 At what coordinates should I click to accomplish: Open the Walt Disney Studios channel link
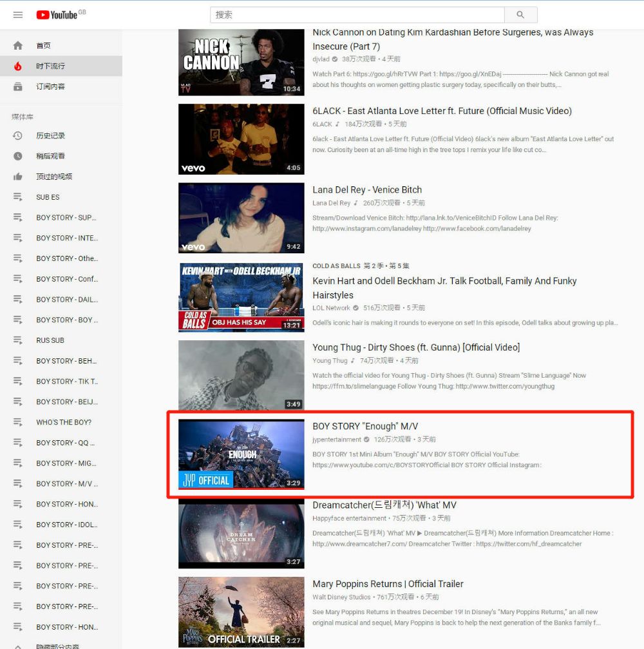tap(342, 597)
